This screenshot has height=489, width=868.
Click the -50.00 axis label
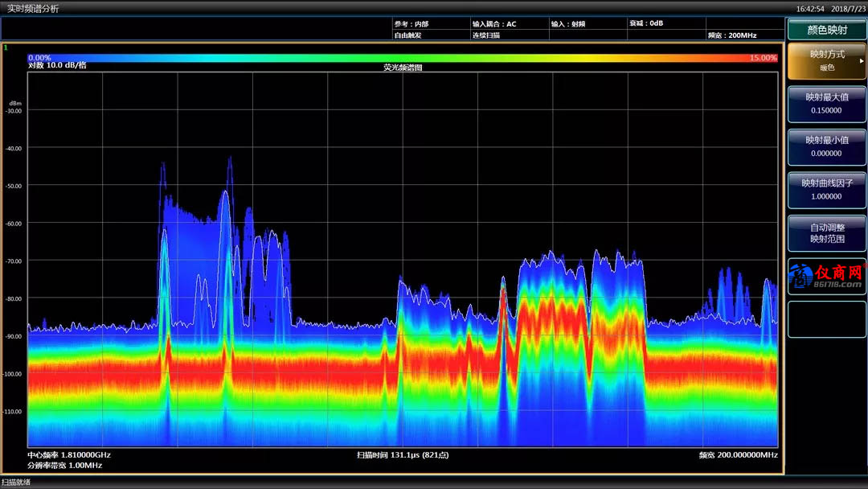pyautogui.click(x=14, y=186)
